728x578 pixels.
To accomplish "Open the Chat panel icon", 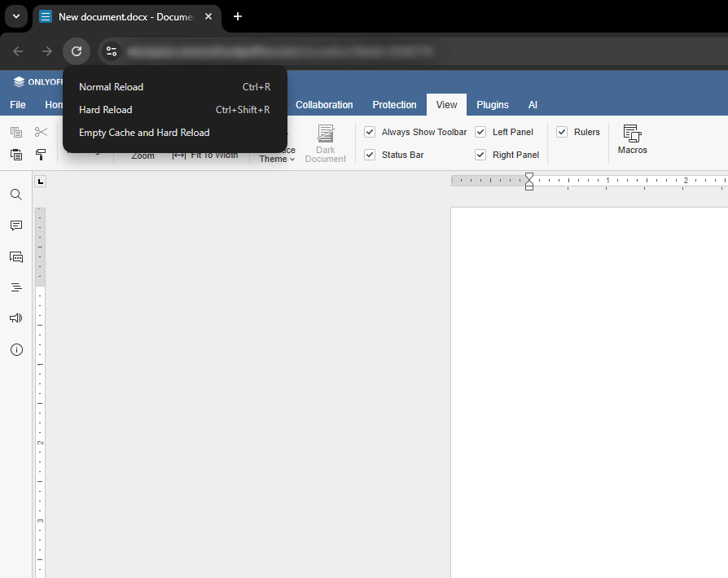I will tap(15, 256).
